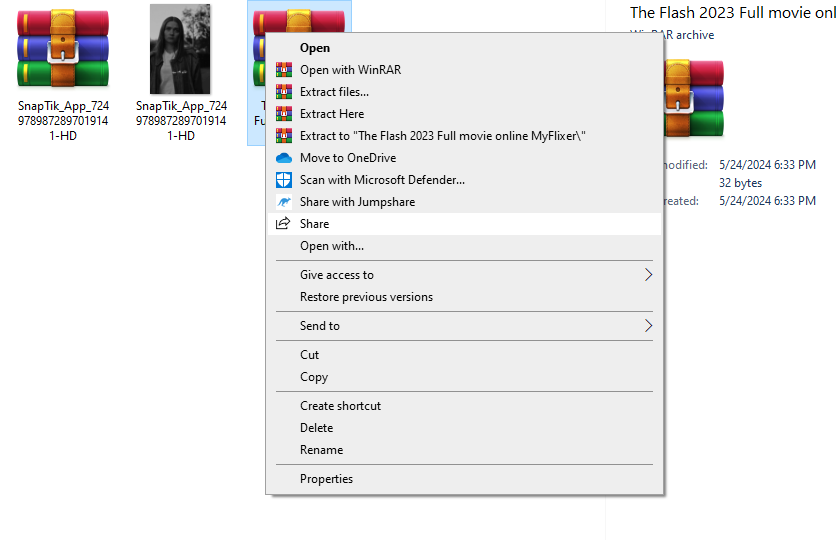Choose Scan with Microsoft Defender...
Screen dimensions: 837x540
pos(463,180)
